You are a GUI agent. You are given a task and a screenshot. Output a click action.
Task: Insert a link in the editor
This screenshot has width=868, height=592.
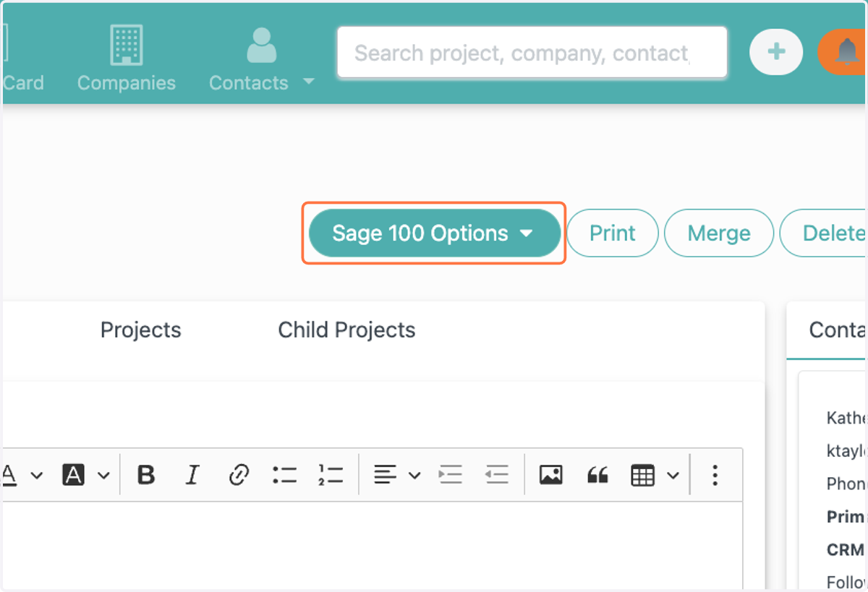click(239, 475)
